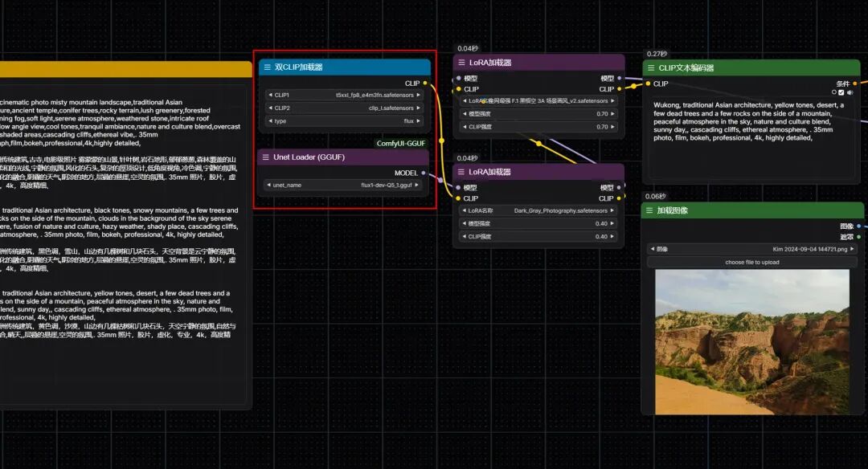Click the CLIP强度 0.70 value field
Image resolution: width=868 pixels, height=469 pixels.
pos(538,127)
